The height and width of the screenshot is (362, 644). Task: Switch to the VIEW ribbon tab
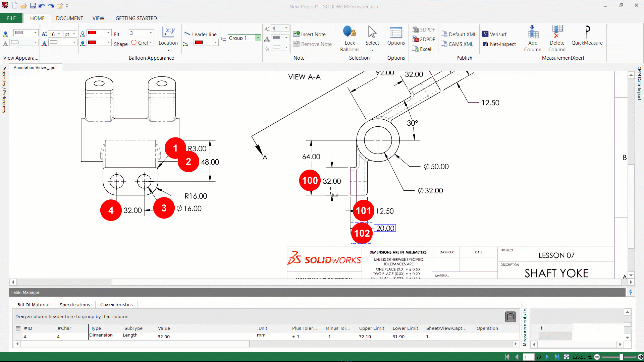pos(98,18)
